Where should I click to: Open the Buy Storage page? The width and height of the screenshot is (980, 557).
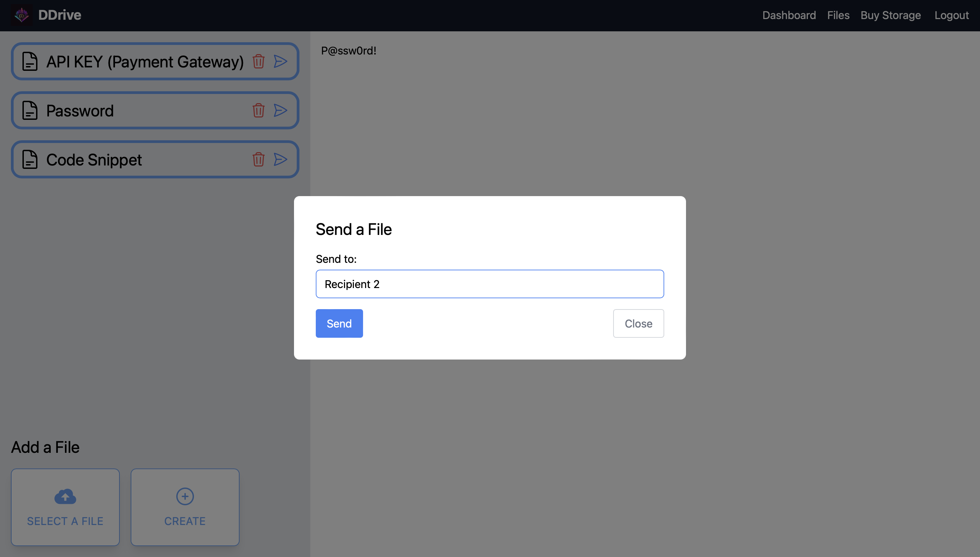tap(891, 15)
